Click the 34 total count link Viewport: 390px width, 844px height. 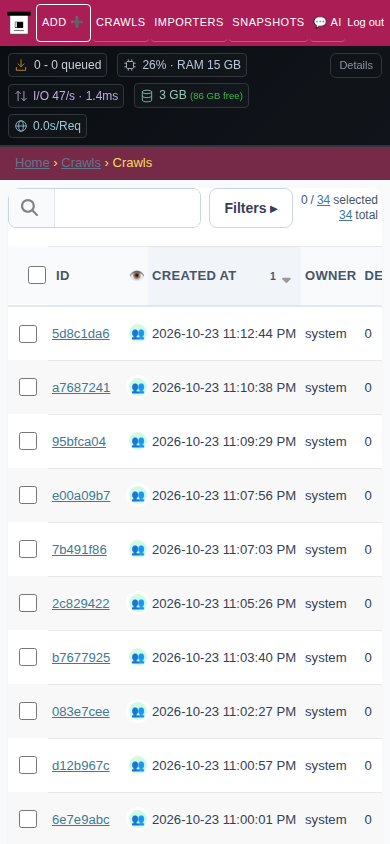[345, 215]
